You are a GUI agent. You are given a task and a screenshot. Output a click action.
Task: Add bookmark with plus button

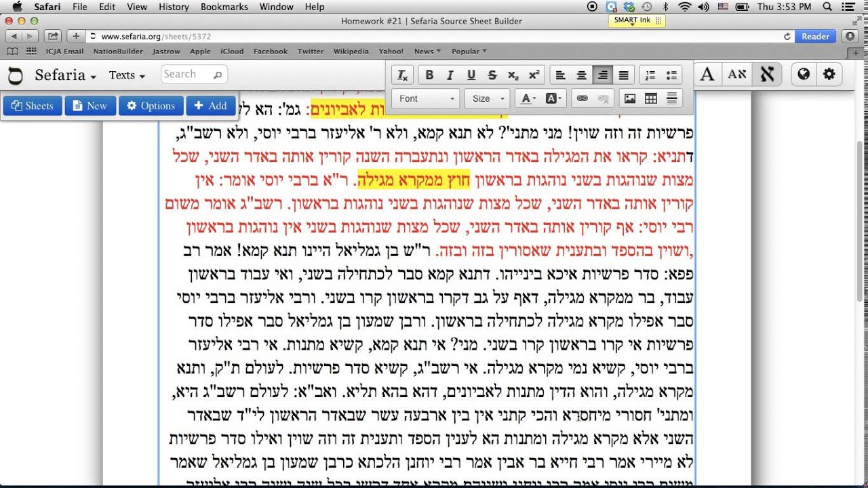pos(76,37)
